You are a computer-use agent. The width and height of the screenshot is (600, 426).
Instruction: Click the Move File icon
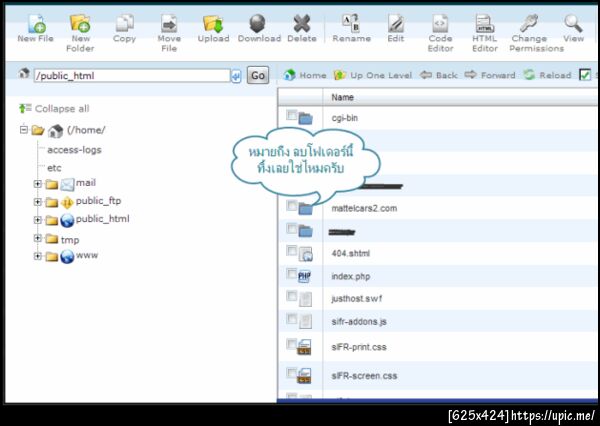tap(169, 23)
